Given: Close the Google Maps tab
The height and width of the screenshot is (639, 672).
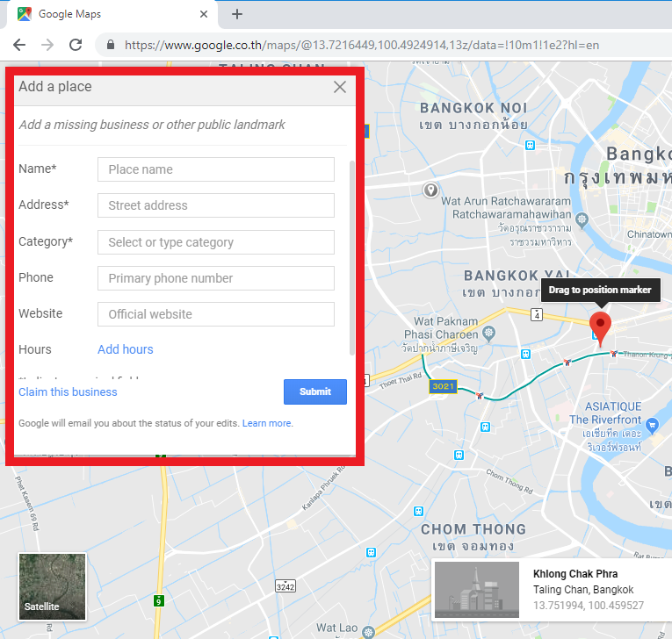Looking at the screenshot, I should pos(204,14).
